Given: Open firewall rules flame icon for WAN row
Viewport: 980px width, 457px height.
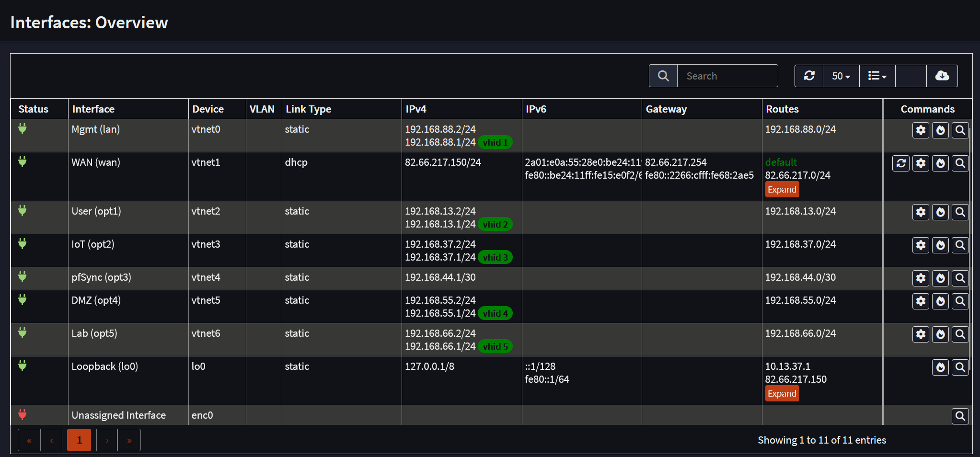Looking at the screenshot, I should click(940, 163).
